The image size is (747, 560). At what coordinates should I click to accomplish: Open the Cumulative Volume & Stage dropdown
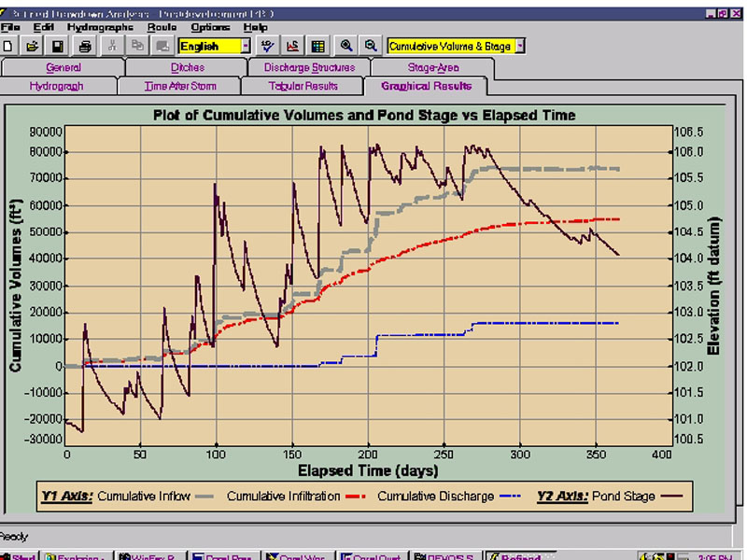pyautogui.click(x=520, y=46)
